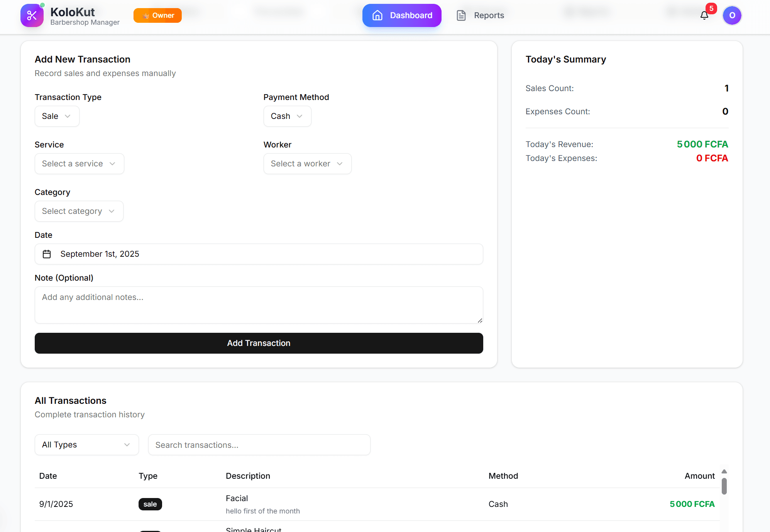This screenshot has height=532, width=770.
Task: Click the profile avatar labeled O
Action: (732, 15)
